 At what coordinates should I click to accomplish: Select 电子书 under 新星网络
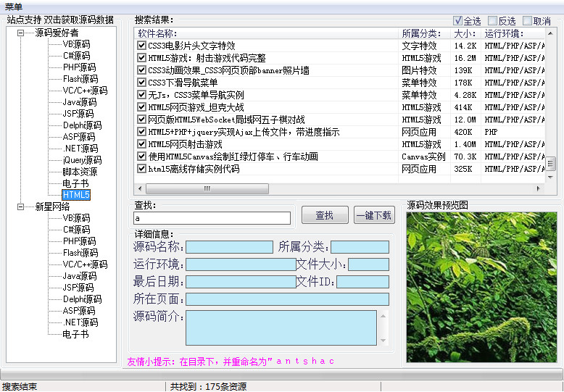[75, 334]
